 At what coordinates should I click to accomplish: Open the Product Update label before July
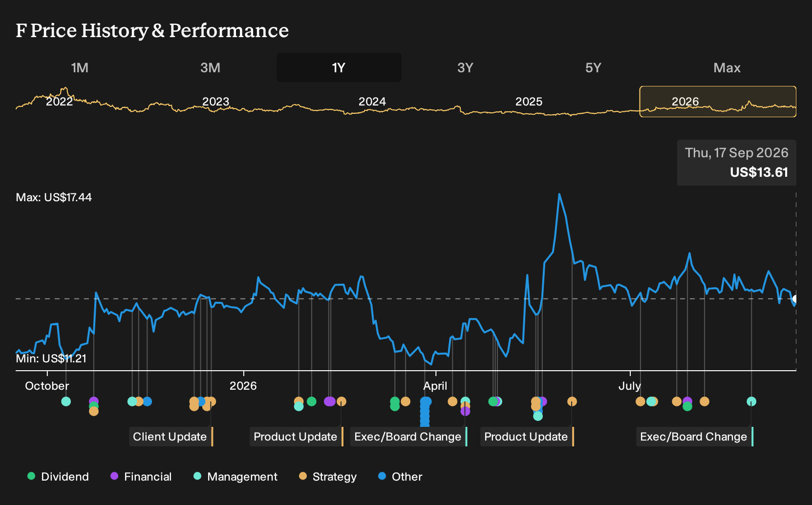[527, 437]
